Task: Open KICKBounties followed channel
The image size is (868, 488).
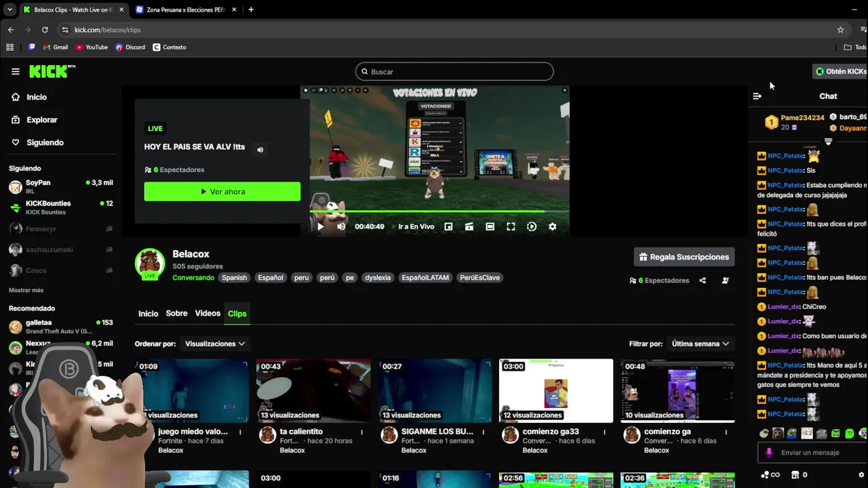Action: pyautogui.click(x=61, y=207)
